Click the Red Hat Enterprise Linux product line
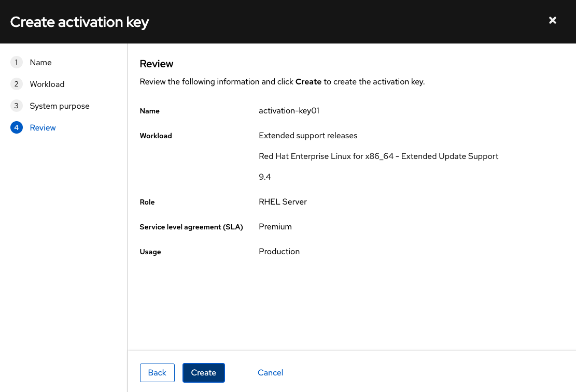 [x=378, y=156]
